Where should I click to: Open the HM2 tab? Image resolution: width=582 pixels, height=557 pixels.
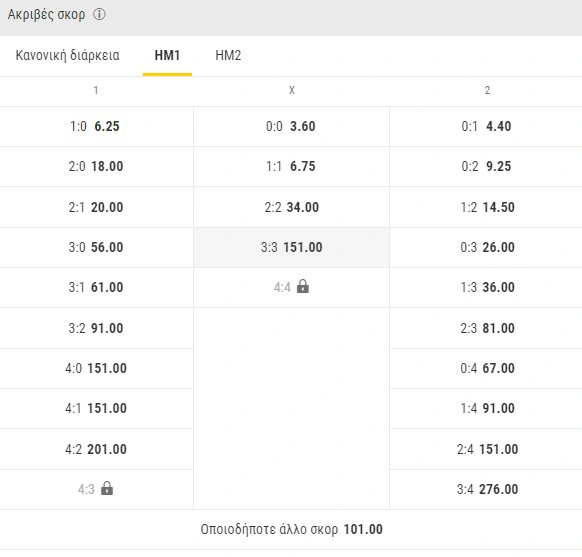[228, 55]
